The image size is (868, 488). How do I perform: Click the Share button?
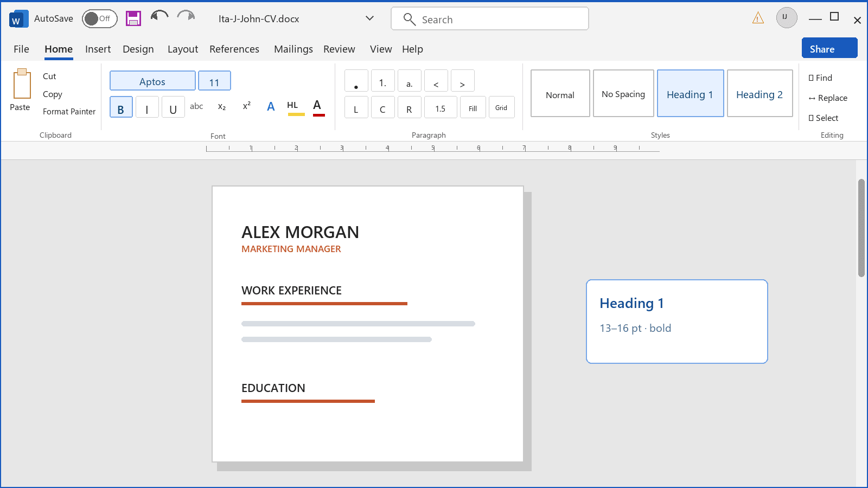(x=829, y=48)
